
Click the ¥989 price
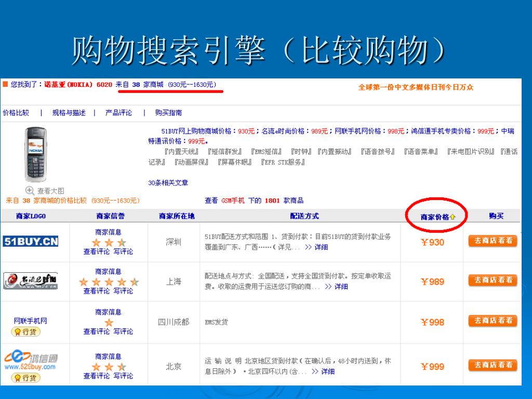433,282
